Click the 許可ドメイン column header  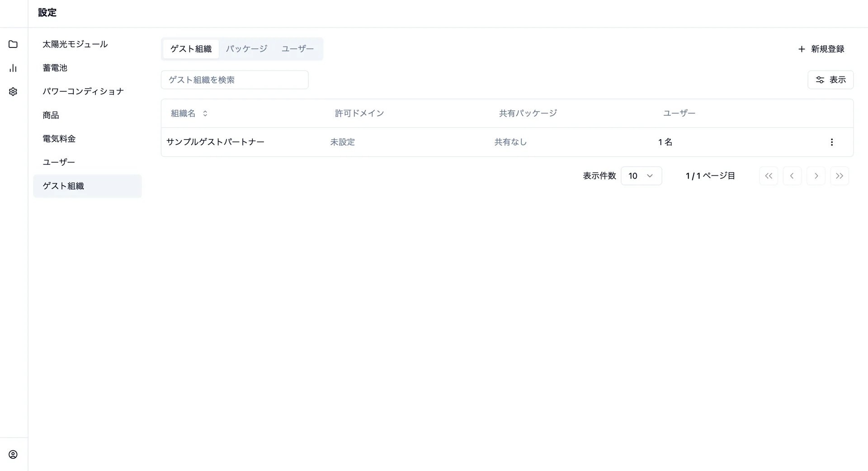[359, 113]
